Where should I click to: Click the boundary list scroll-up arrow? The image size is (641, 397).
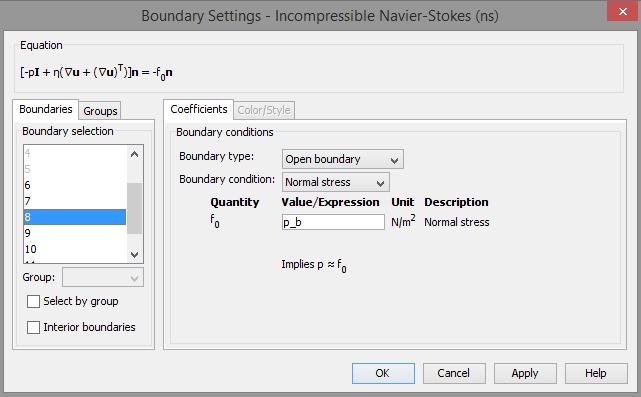tap(134, 155)
